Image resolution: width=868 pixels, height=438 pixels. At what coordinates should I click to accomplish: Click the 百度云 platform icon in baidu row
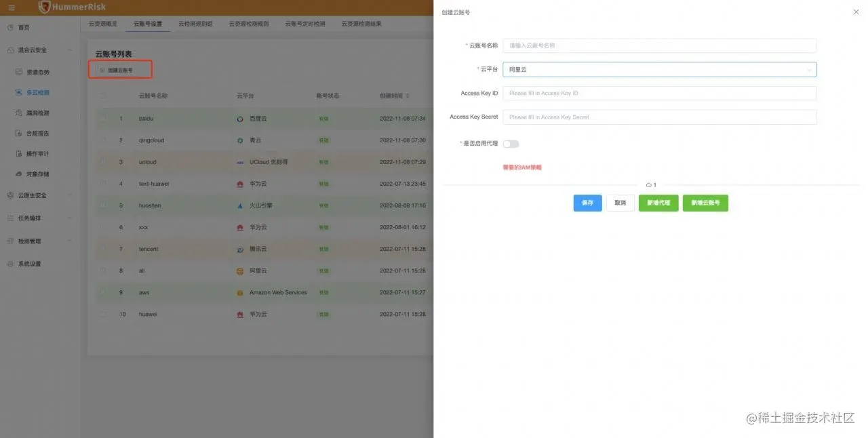(240, 119)
